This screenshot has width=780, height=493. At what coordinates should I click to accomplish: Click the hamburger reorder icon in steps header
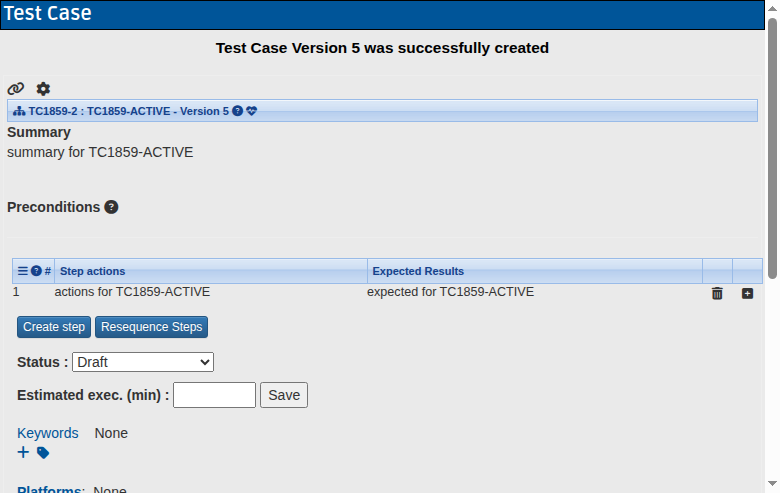23,271
